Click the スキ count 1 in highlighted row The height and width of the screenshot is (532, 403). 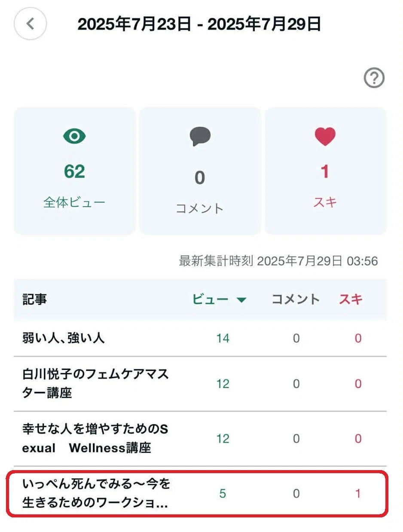[358, 494]
